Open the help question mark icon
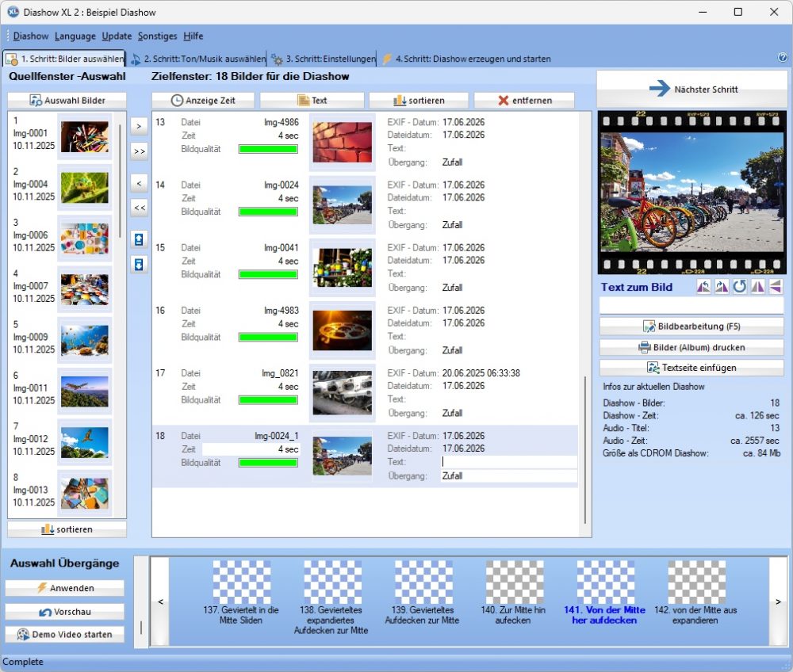 pyautogui.click(x=783, y=57)
